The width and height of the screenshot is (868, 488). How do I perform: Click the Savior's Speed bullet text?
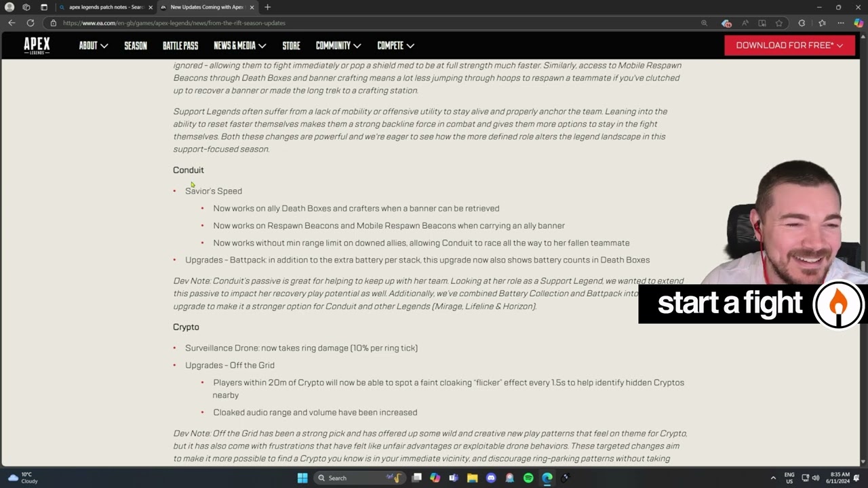(x=214, y=191)
